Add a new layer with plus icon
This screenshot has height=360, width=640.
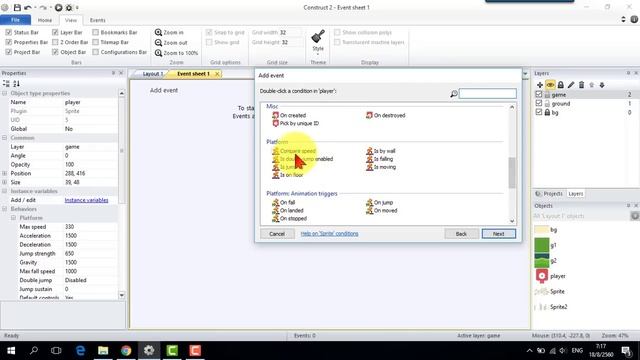[x=540, y=85]
